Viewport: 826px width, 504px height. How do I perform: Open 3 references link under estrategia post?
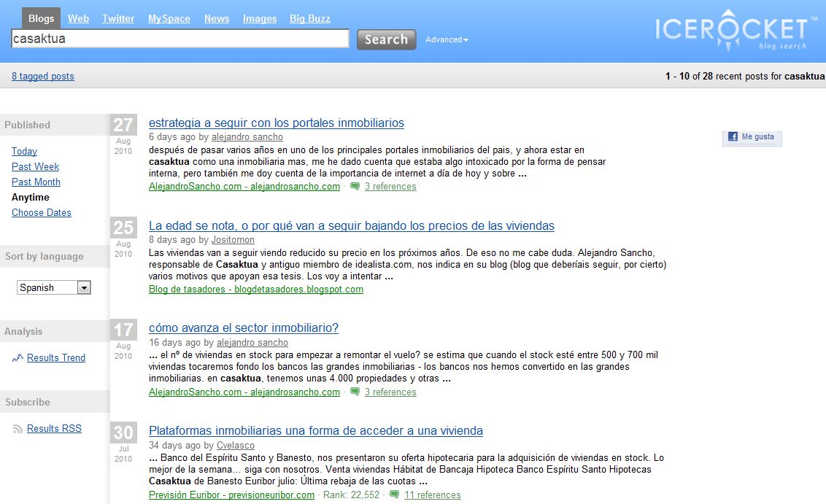click(390, 187)
